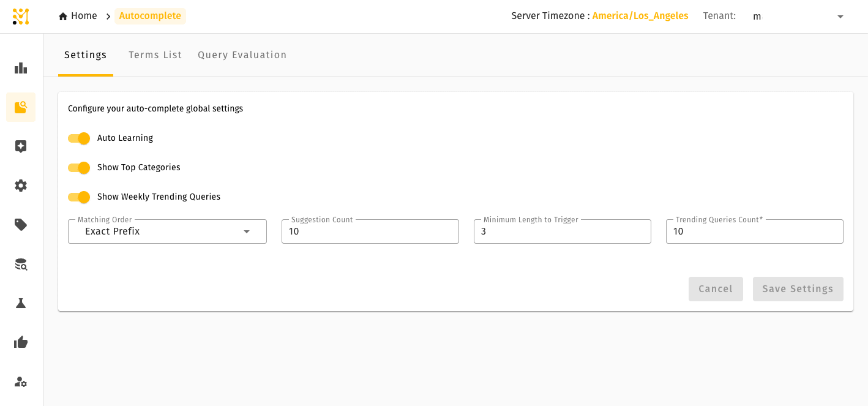The image size is (868, 406).
Task: Focus the Trending Queries Count field
Action: tap(755, 231)
